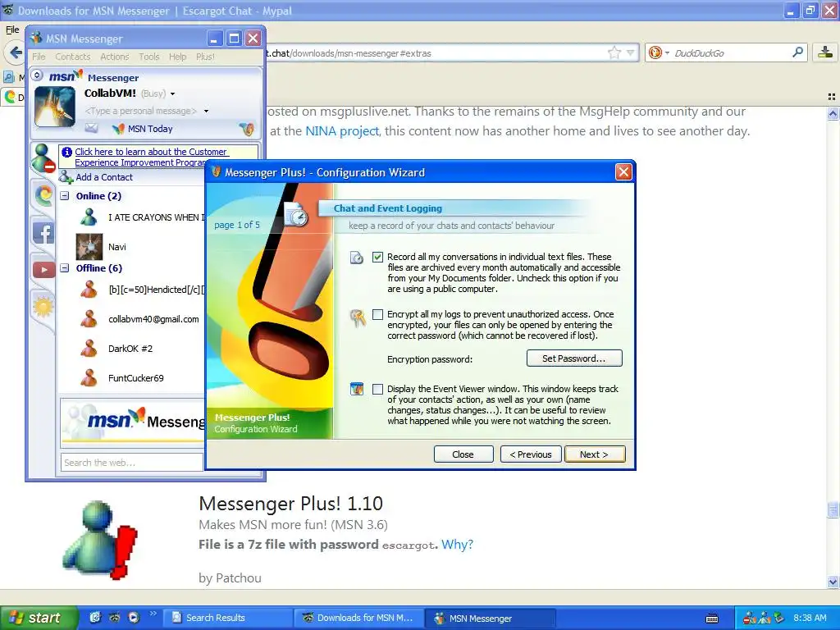Click Next > in the Configuration Wizard
Viewport: 840px width, 630px height.
pyautogui.click(x=594, y=454)
